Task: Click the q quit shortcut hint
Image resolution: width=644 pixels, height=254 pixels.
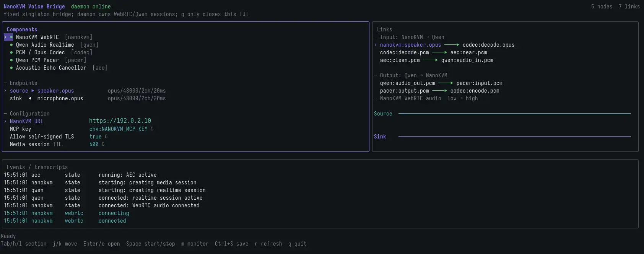Action: point(298,244)
